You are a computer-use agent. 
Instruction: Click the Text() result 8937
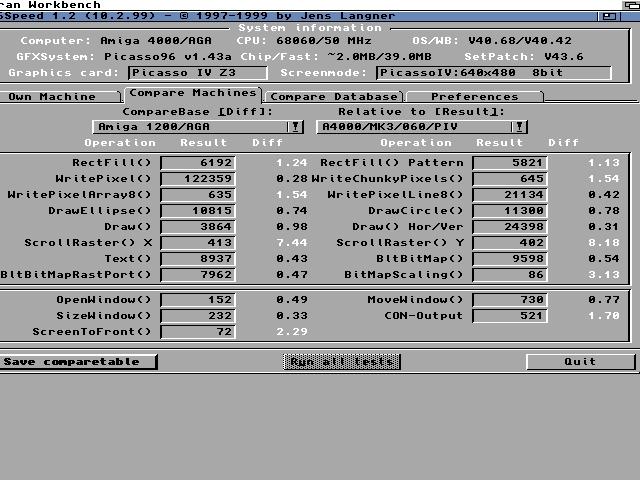pos(198,259)
